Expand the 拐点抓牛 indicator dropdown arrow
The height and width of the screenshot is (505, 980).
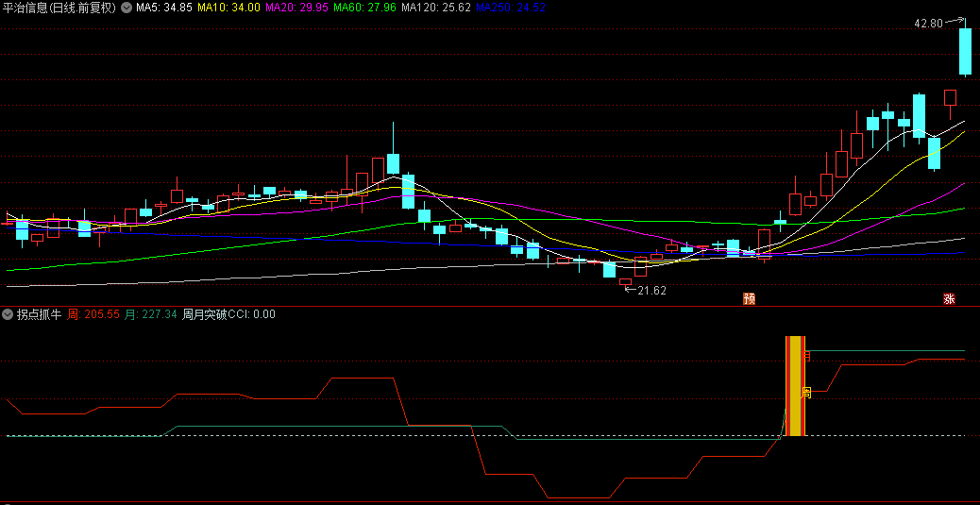pos(8,314)
